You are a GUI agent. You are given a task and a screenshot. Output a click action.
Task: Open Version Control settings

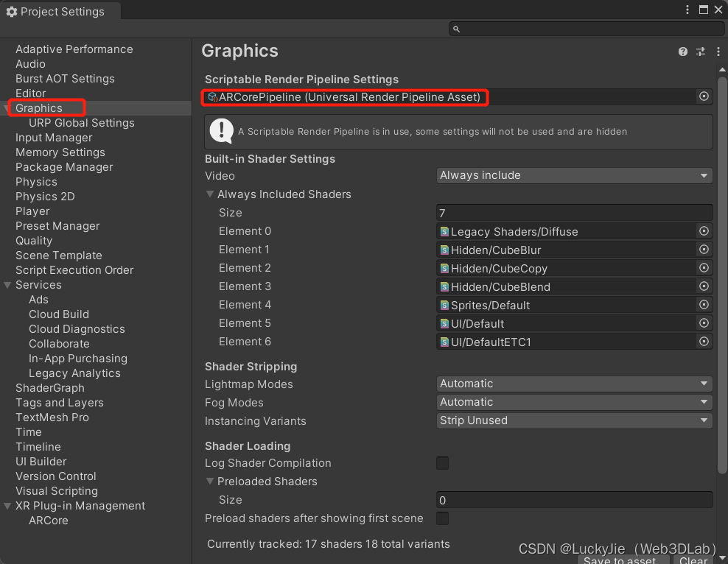[56, 476]
